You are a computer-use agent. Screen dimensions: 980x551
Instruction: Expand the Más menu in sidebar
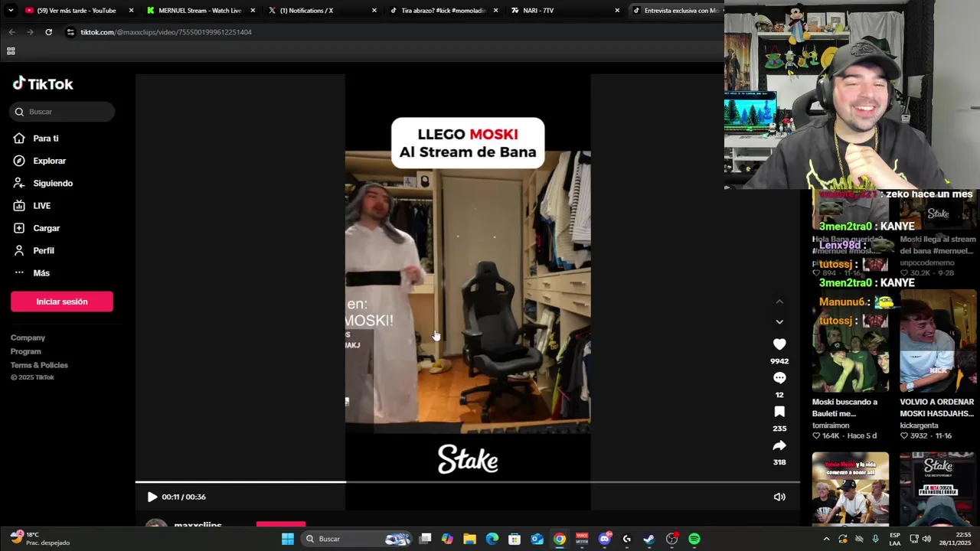(x=31, y=273)
